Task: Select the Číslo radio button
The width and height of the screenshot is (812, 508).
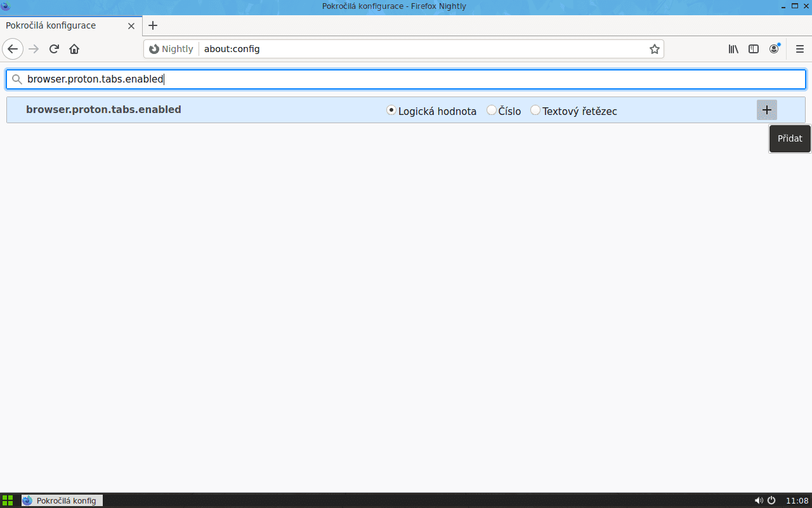Action: (492, 110)
